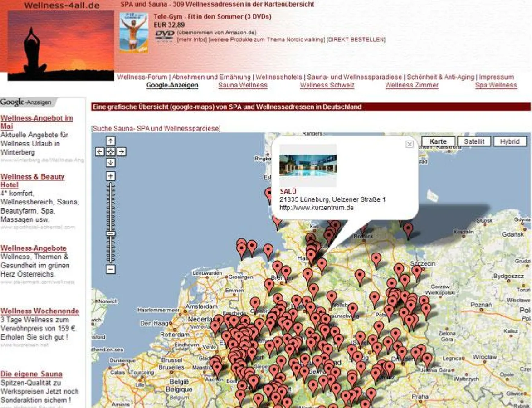Image resolution: width=532 pixels, height=408 pixels.
Task: Pan the map south with the down arrow
Action: click(x=110, y=161)
